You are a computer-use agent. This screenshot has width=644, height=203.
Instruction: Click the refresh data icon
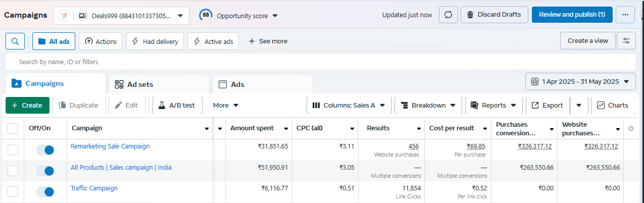point(448,15)
